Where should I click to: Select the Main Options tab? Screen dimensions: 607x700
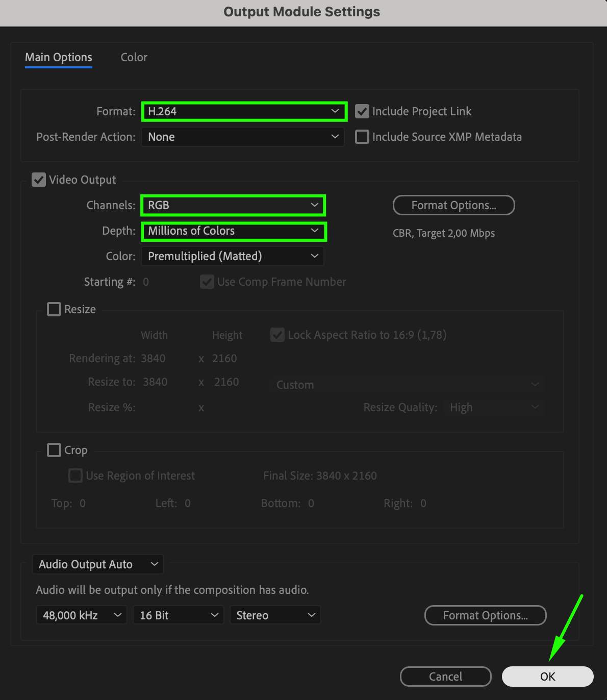pyautogui.click(x=59, y=57)
